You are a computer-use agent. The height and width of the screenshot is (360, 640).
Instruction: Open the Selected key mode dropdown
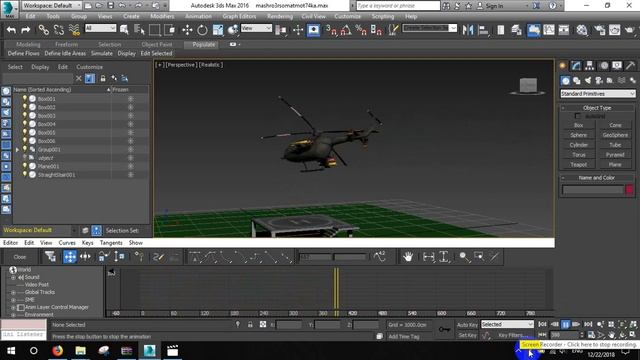[x=507, y=324]
